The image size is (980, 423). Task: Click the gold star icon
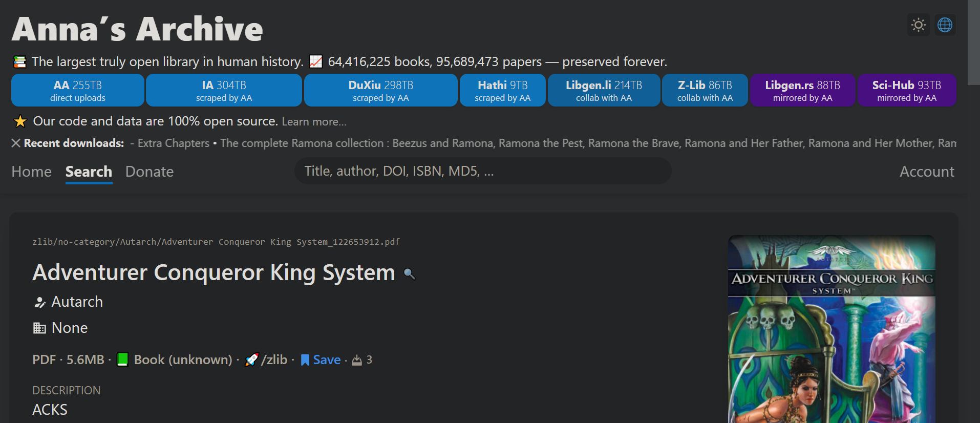(20, 121)
